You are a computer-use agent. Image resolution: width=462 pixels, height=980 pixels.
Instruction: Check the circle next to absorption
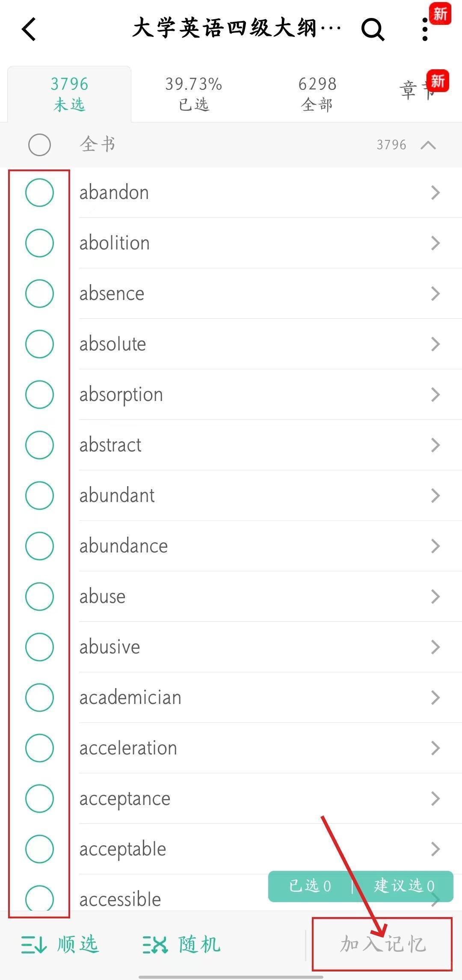(39, 395)
